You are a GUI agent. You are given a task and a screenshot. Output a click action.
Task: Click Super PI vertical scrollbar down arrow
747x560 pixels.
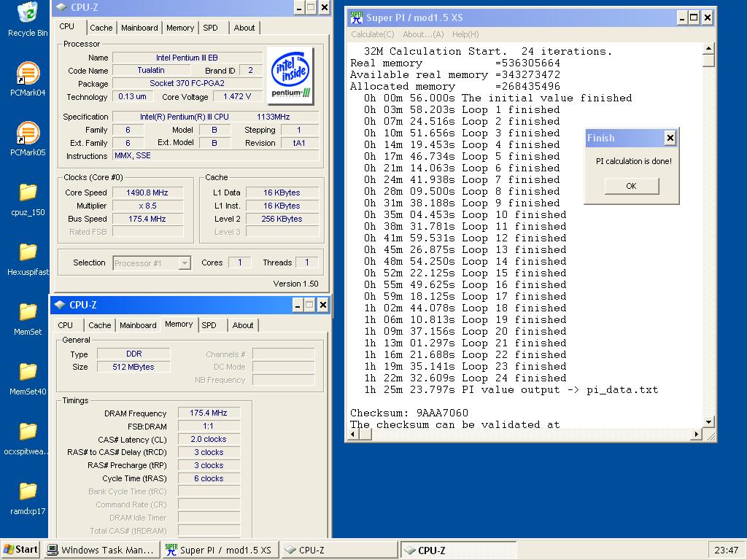click(x=708, y=422)
